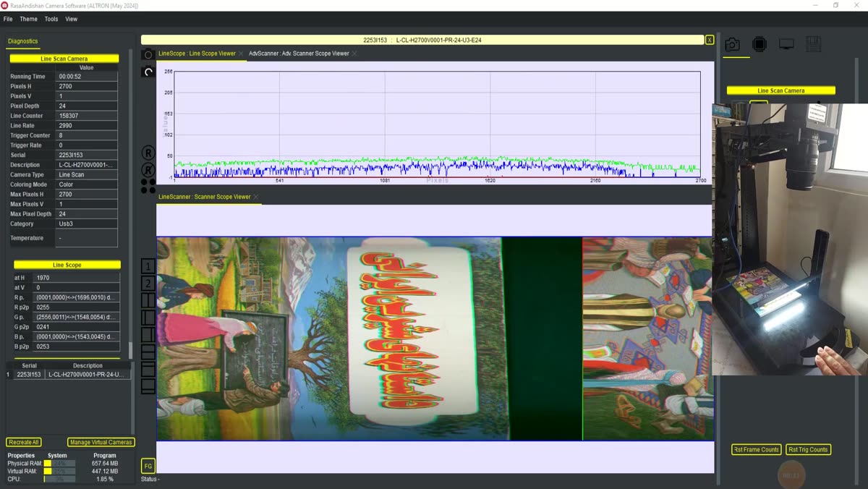Click the B p2p value 0253

[x=77, y=346]
